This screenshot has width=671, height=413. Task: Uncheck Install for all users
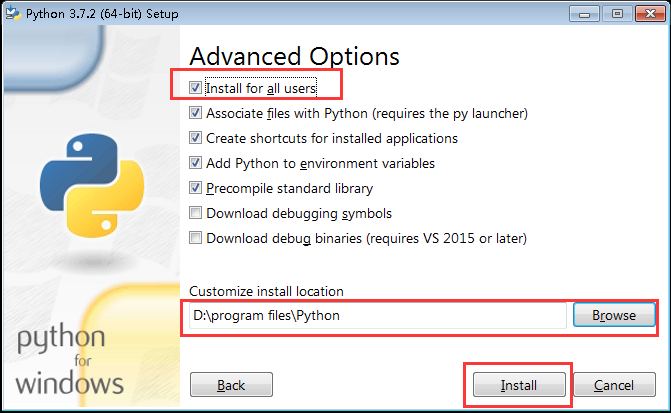(x=195, y=88)
